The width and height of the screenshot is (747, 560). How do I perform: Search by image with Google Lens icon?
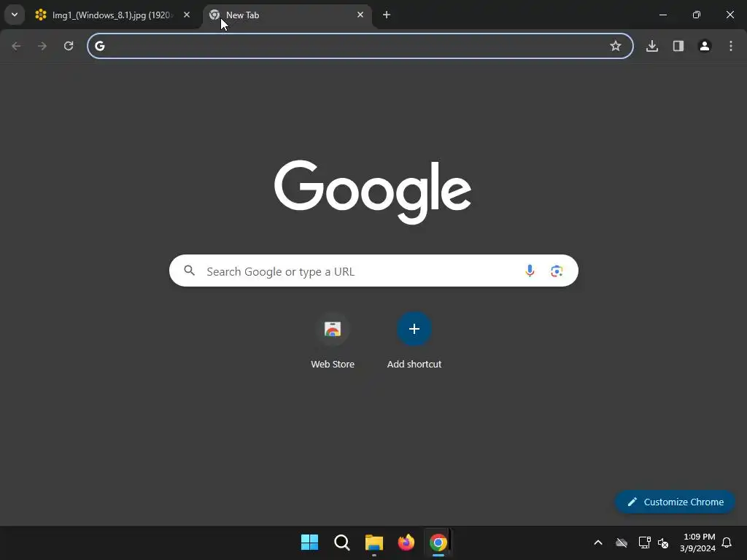[x=557, y=271]
